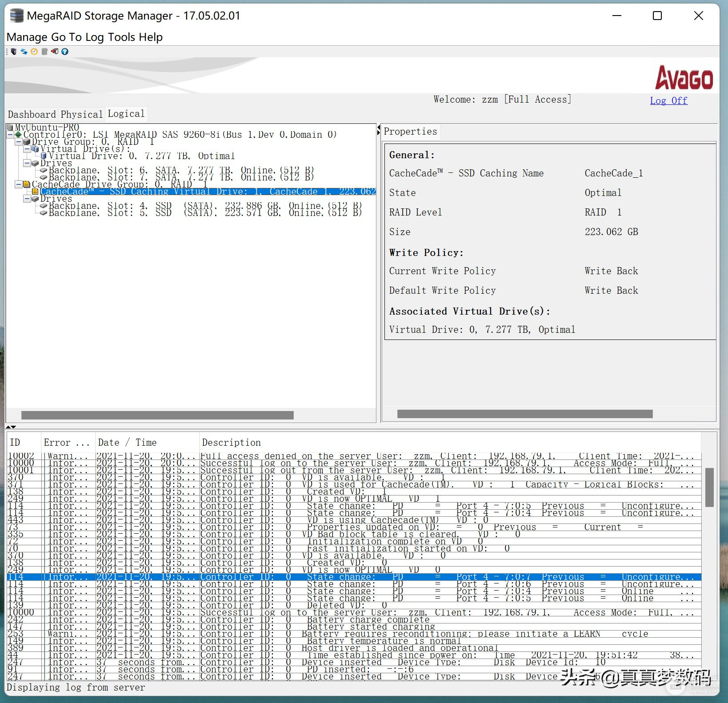Switch to the Physical tab
Viewport: 728px width, 703px height.
81,114
